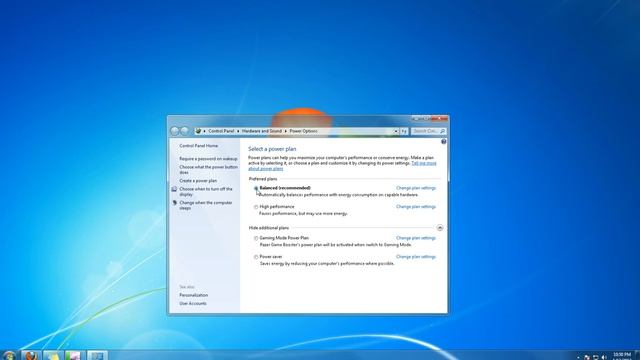The height and width of the screenshot is (360, 640).
Task: Expand arrow after Hardware and Sound breadcrumb
Action: pyautogui.click(x=286, y=131)
